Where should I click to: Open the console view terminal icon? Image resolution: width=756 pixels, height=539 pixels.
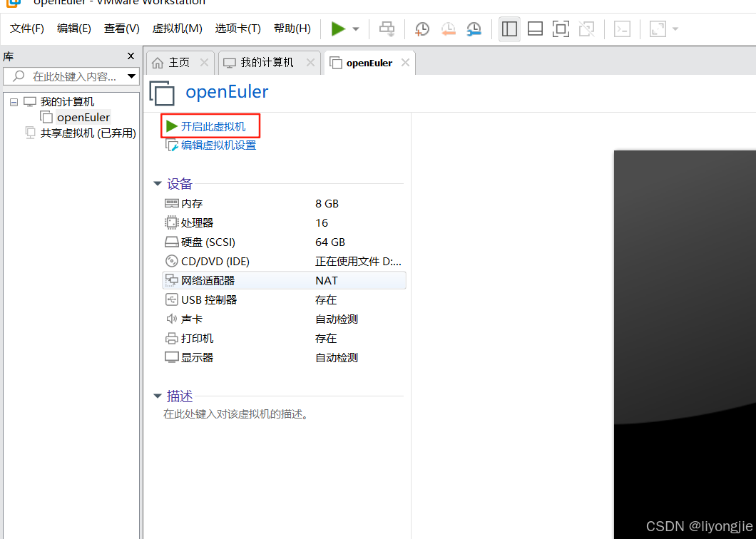click(x=622, y=29)
